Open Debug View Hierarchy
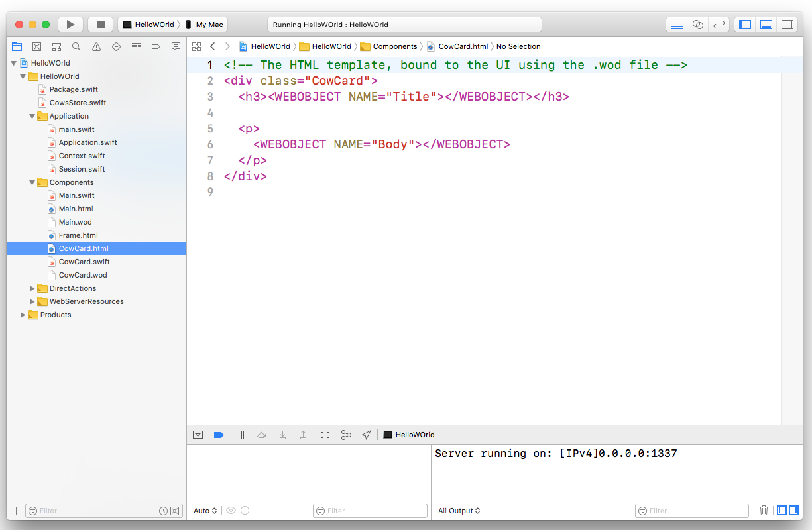Image resolution: width=812 pixels, height=530 pixels. [325, 435]
